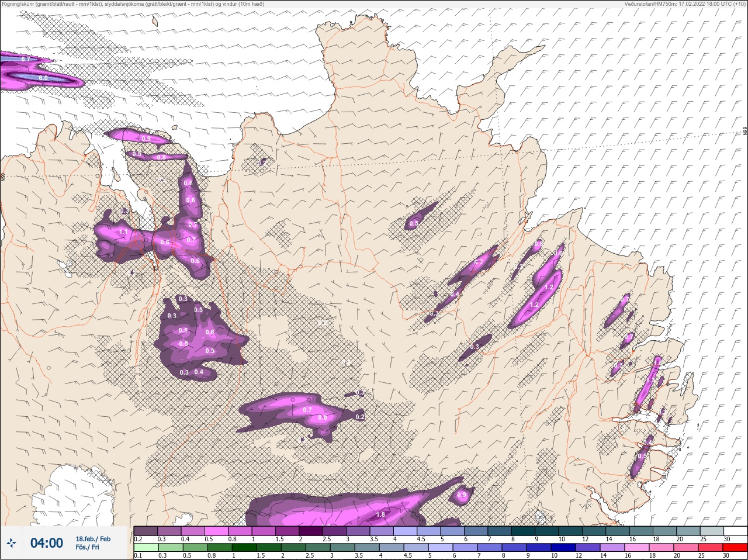Click the red final swatch in the green rain legend

734,548
